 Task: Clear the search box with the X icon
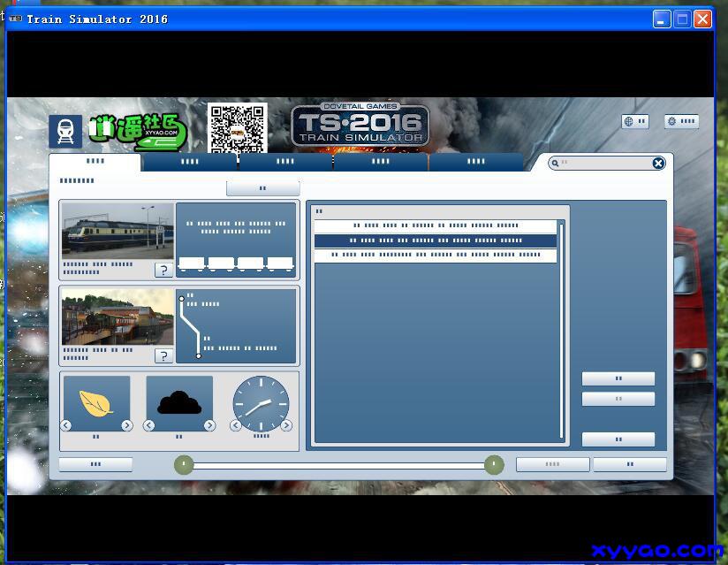tap(658, 163)
